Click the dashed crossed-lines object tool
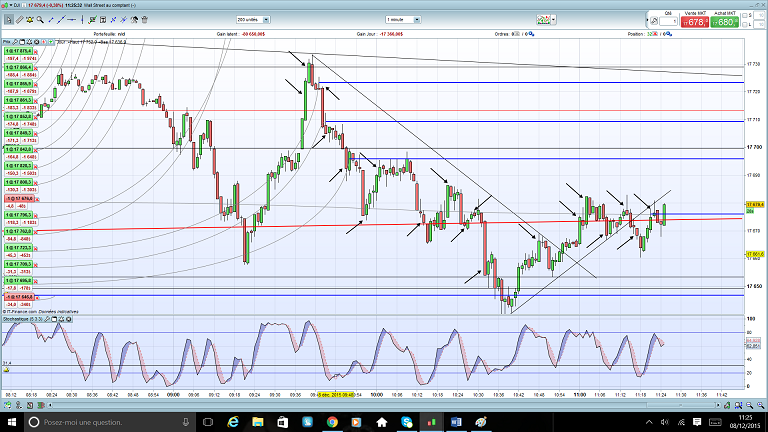 click(123, 20)
